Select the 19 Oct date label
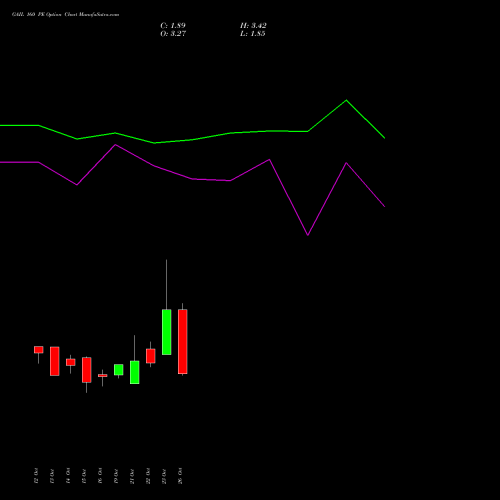Viewport: 500px width, 500px height. point(116,476)
